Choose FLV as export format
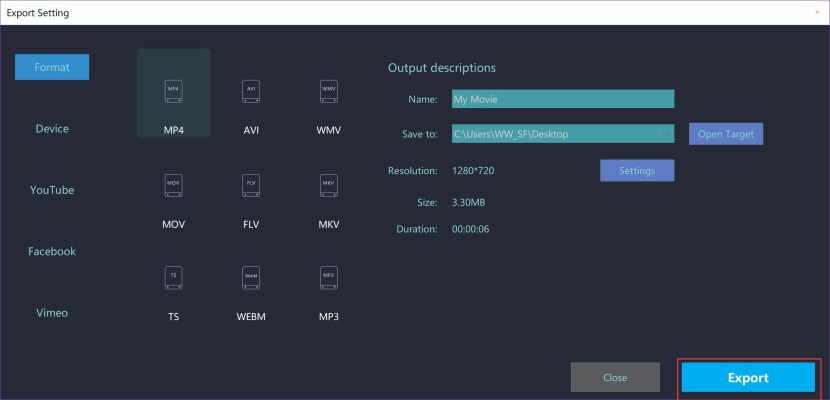The image size is (830, 400). click(251, 187)
